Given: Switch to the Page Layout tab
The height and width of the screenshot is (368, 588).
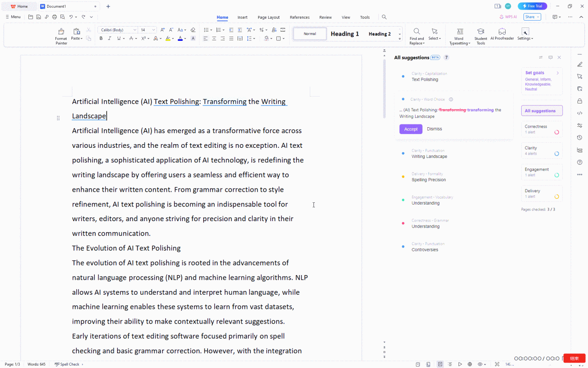Looking at the screenshot, I should 269,17.
